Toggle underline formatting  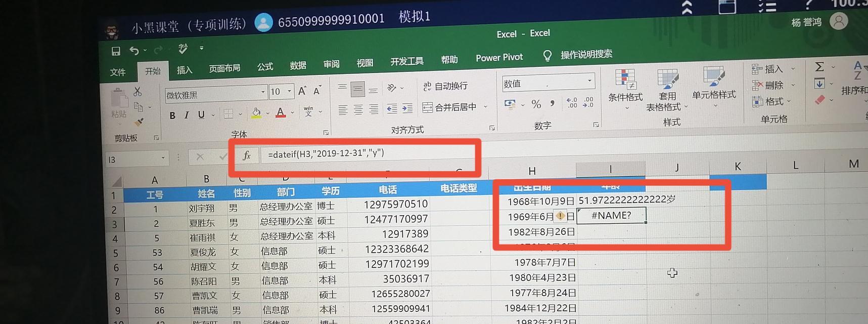[x=201, y=114]
